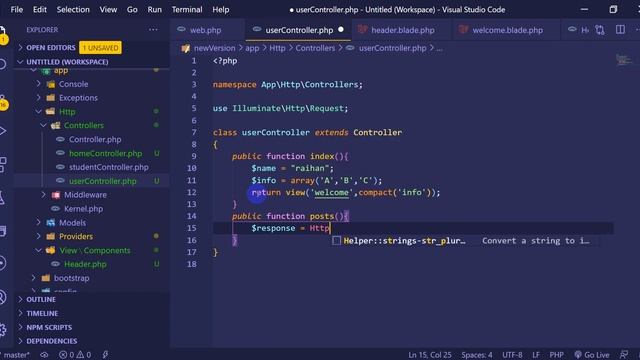
Task: Click Ln 15, Col 25 status item
Action: pyautogui.click(x=430, y=355)
